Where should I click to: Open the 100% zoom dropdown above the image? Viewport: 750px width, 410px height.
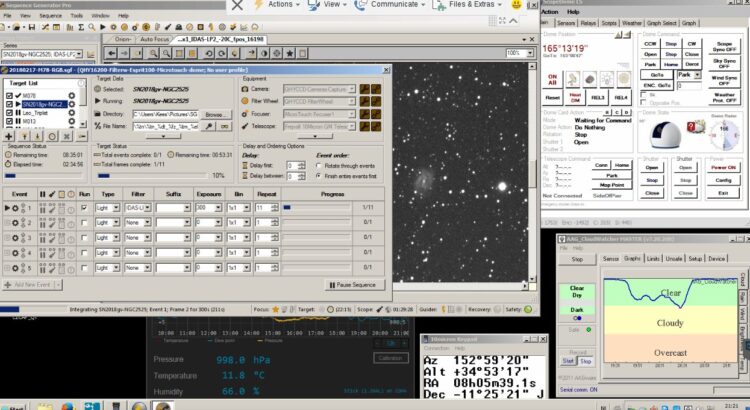(x=530, y=54)
